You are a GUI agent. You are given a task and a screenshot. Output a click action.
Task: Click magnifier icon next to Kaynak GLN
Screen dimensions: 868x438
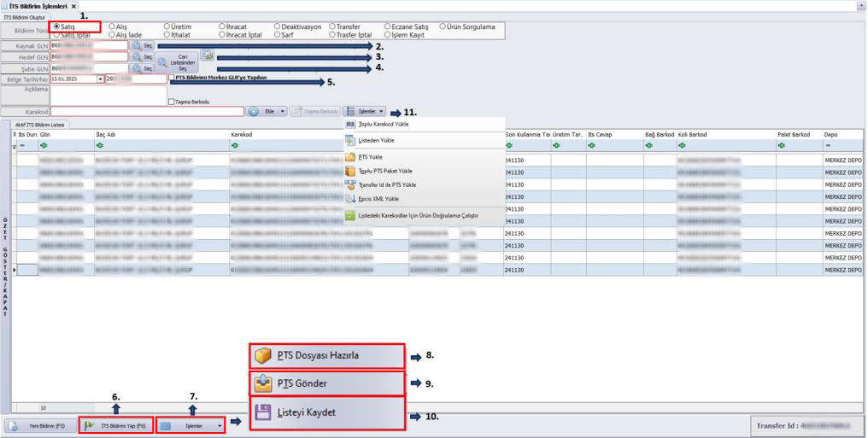[137, 45]
